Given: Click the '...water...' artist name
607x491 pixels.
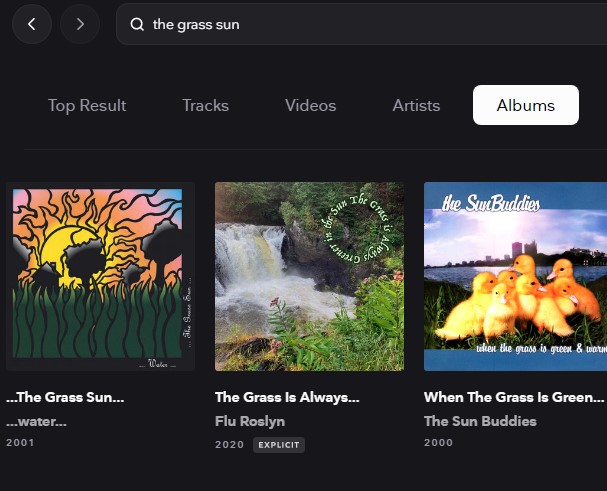Looking at the screenshot, I should 36,421.
